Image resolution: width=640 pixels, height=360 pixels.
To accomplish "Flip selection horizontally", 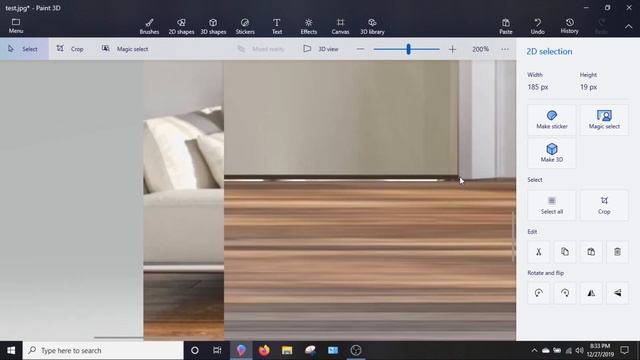I will click(591, 293).
